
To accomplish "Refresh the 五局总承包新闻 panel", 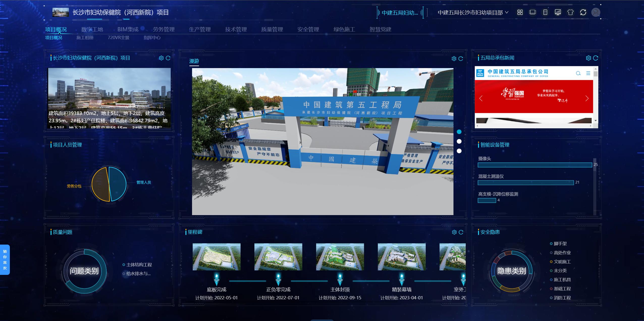I will (596, 58).
